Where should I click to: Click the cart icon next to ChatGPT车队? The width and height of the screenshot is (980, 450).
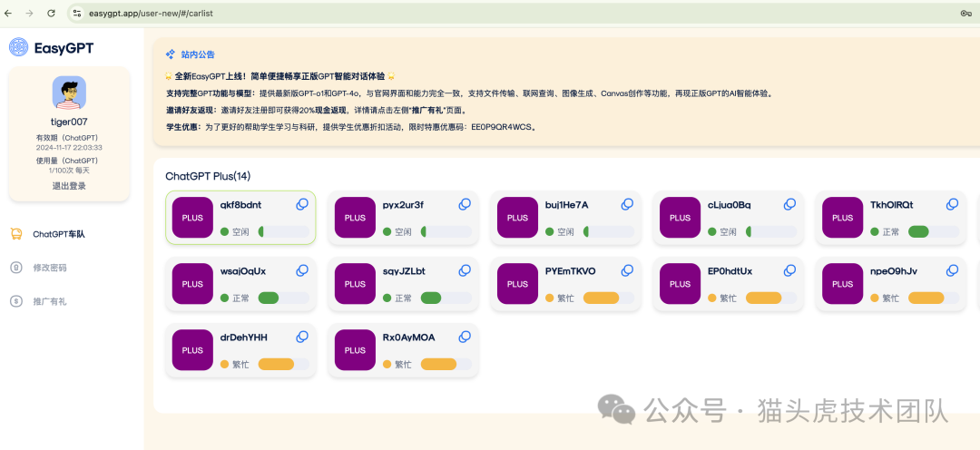[x=16, y=234]
